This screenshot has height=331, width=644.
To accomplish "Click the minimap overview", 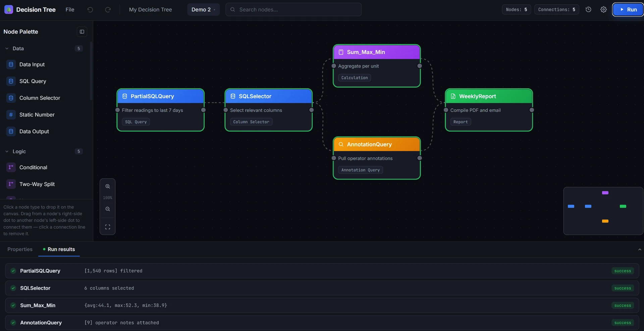I will click(x=603, y=211).
